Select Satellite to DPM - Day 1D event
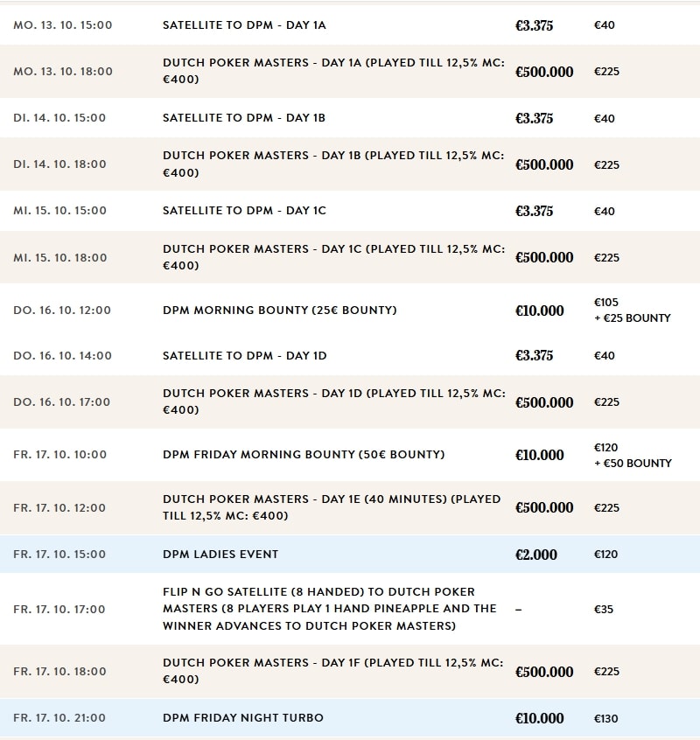 244,355
